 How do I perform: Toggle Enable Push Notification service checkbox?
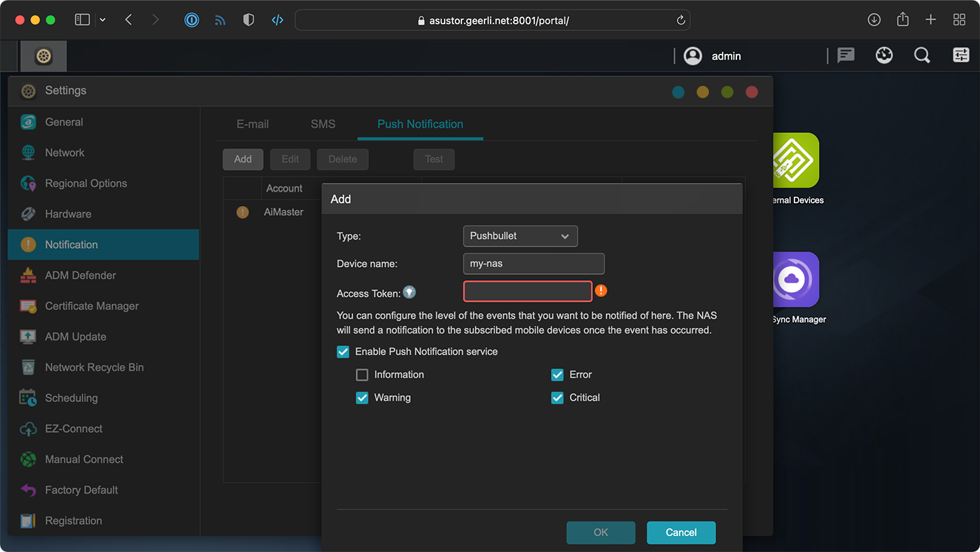[x=343, y=352]
